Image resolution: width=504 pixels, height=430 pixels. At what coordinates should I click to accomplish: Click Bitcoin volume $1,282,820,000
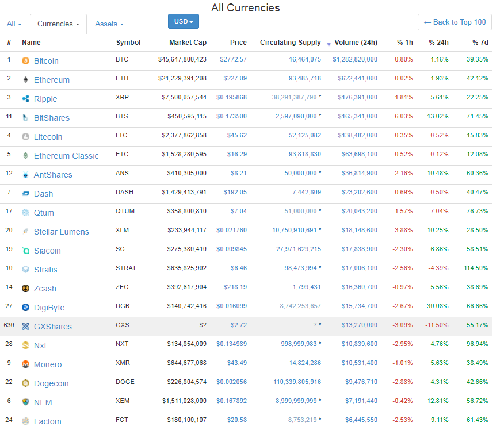(x=355, y=59)
